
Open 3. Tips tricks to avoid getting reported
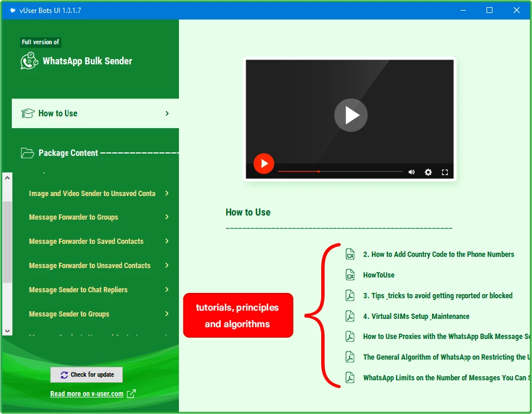click(438, 295)
